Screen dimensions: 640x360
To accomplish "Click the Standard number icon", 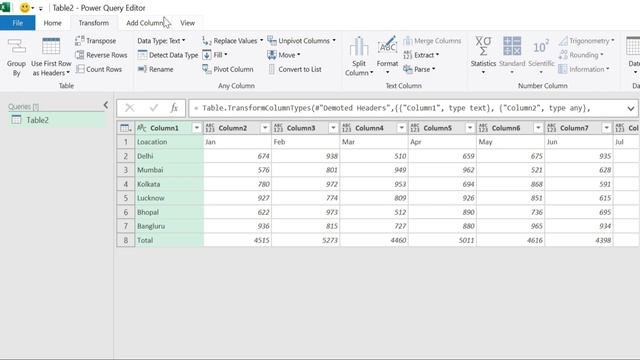I will point(512,46).
